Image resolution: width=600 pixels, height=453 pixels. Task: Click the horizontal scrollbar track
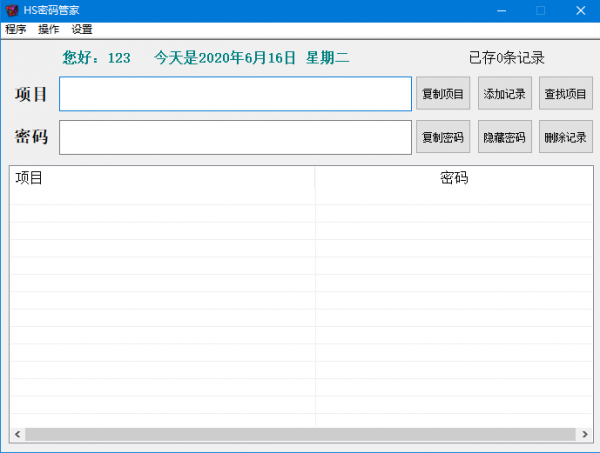[x=300, y=434]
